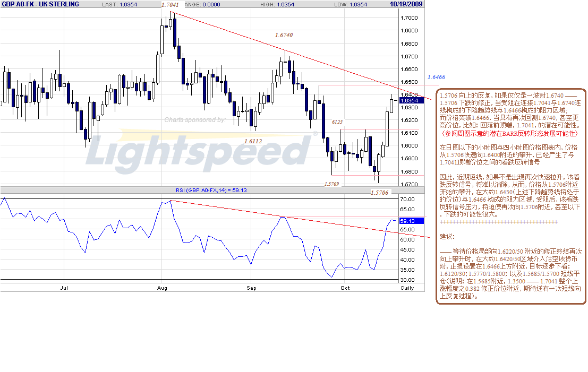Viewport: 588px width, 372px height.
Task: Click the 1.5706 low annotation
Action: click(x=379, y=193)
